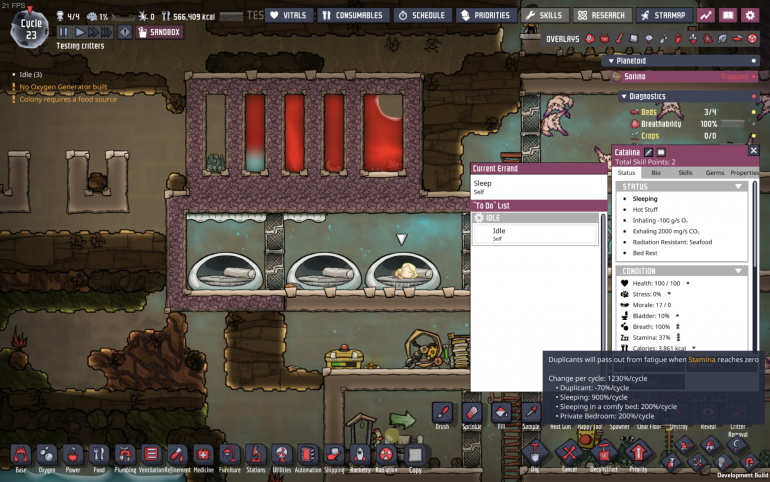Screen dimensions: 770x482
Task: Toggle the Plumbing overlay
Action: (x=663, y=38)
